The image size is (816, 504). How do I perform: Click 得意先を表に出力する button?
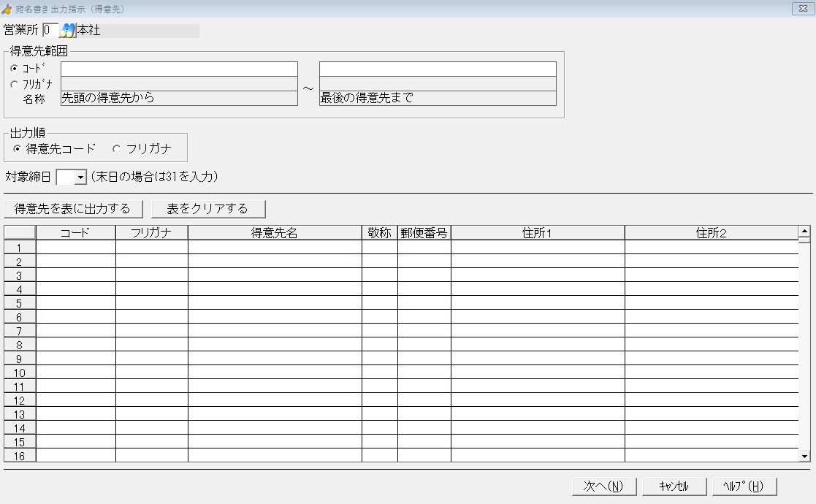tap(73, 209)
